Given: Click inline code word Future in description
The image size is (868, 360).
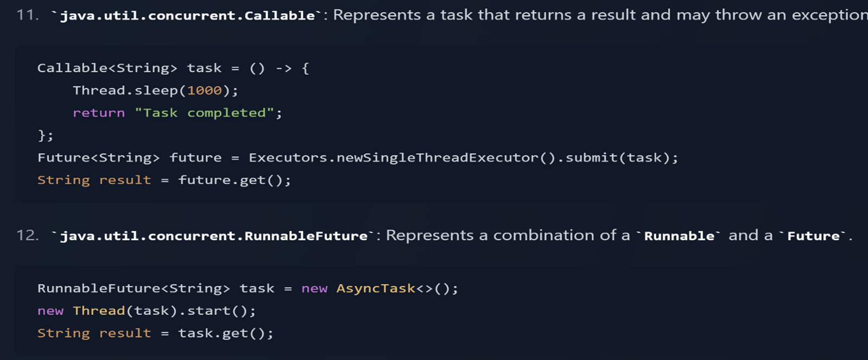Looking at the screenshot, I should (x=813, y=236).
